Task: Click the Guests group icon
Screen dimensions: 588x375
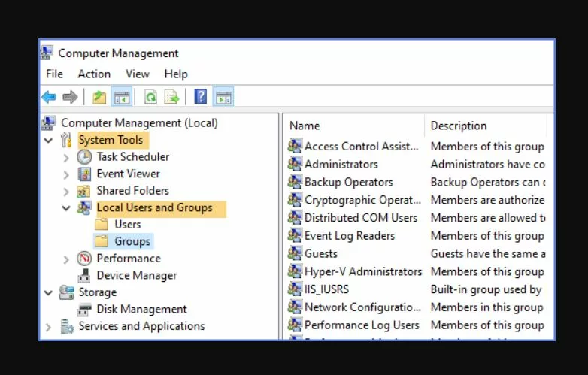Action: [x=295, y=253]
